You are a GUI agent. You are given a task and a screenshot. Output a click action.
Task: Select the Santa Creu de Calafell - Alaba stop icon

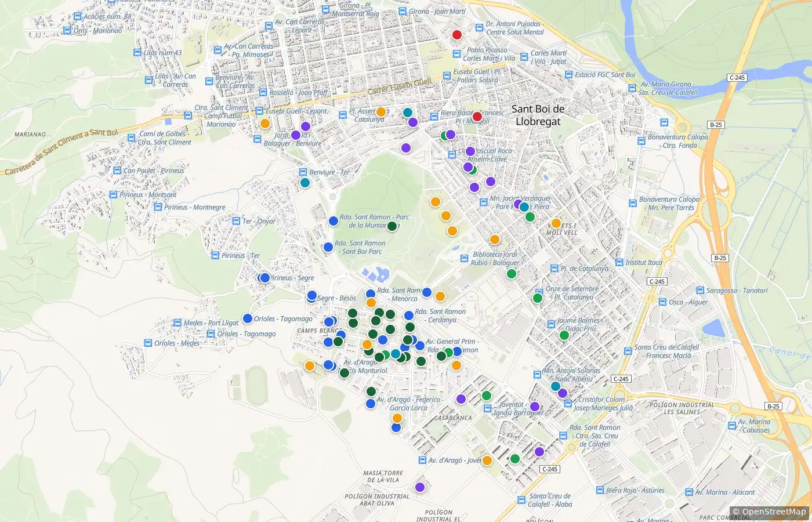(521, 500)
